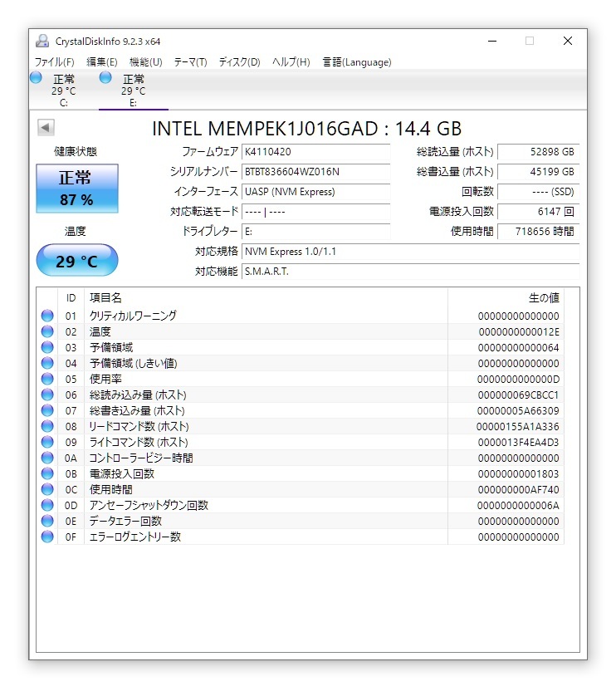Click the ID column header
The width and height of the screenshot is (616, 696).
tap(71, 298)
